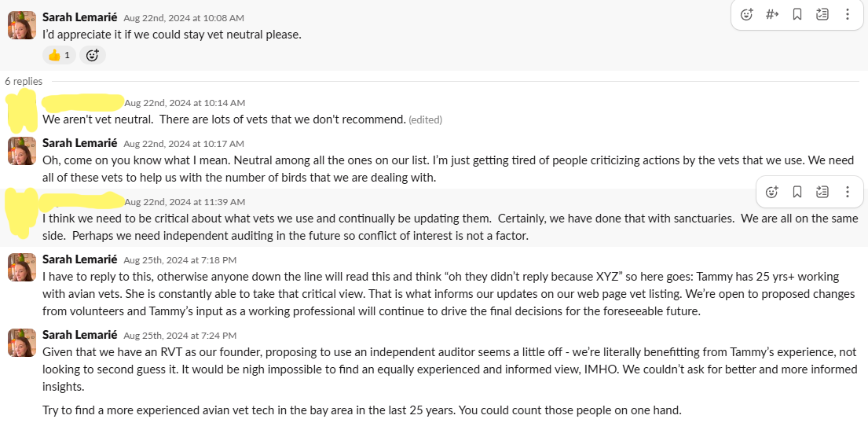Screen dimensions: 868x430
Task: Click Sarah's avatar on the 7:18 PM reply
Action: [x=22, y=267]
